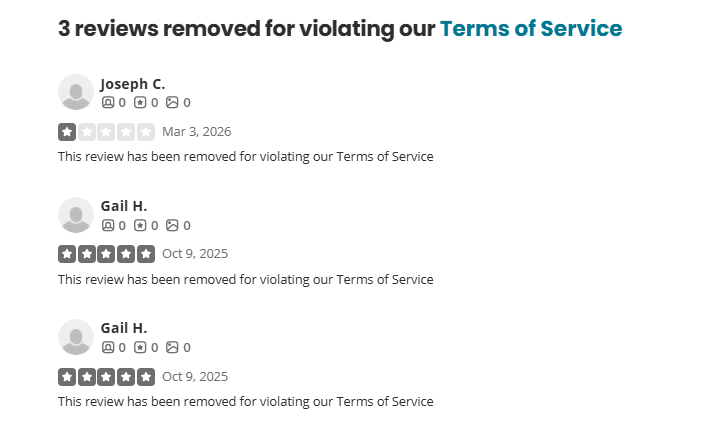Open the Terms of Service link
Viewport: 715px width, 439px height.
point(531,28)
